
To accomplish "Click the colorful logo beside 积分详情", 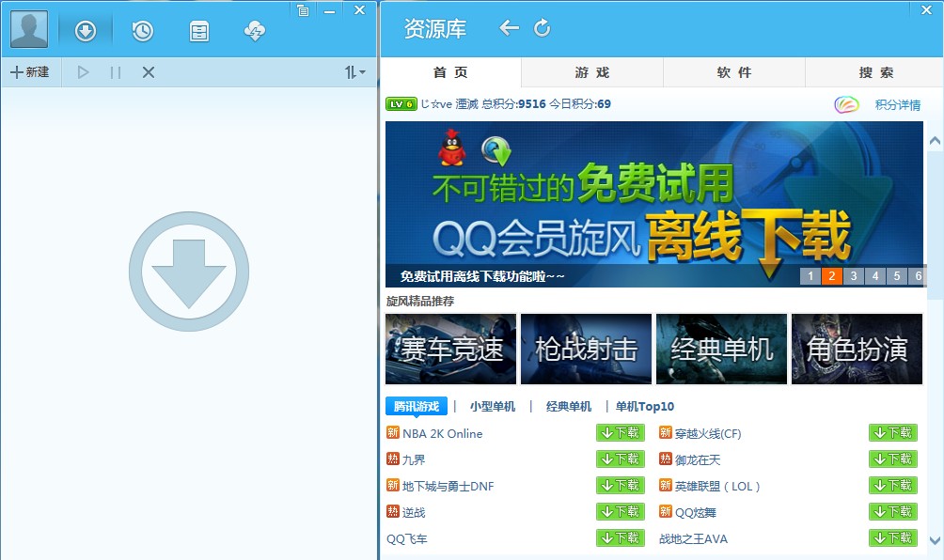I will point(846,104).
